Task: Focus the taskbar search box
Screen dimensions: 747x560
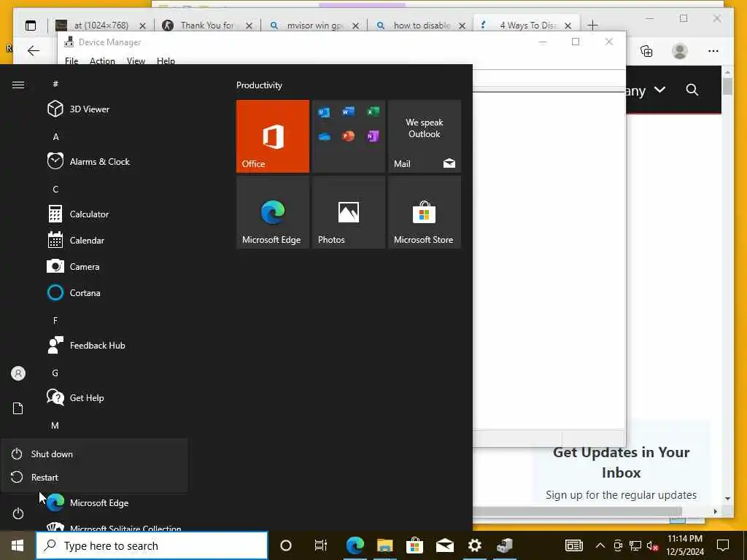Action: [152, 545]
